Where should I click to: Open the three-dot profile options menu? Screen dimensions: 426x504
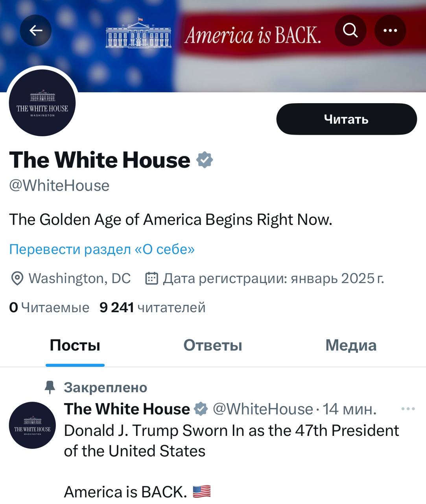[x=390, y=30]
